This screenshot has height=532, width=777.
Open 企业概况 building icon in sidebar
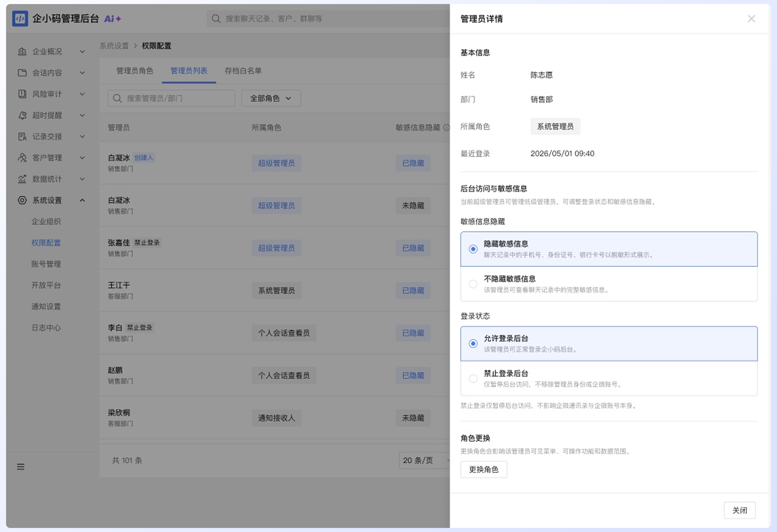[22, 51]
